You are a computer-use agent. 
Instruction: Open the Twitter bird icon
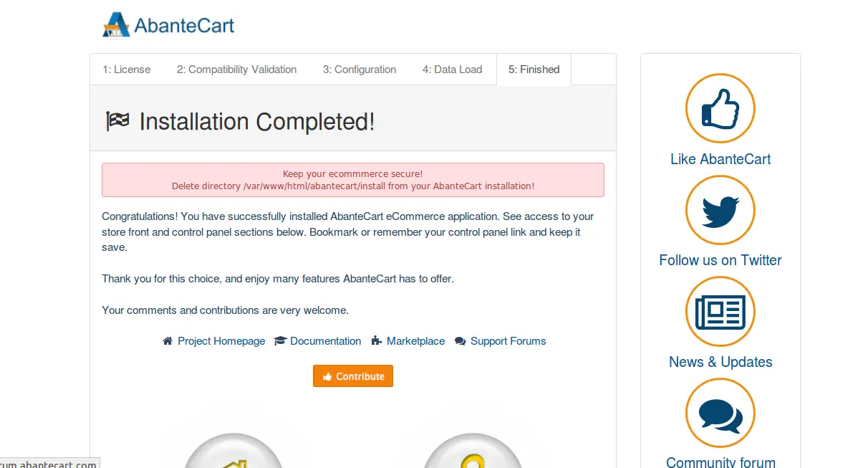(720, 211)
